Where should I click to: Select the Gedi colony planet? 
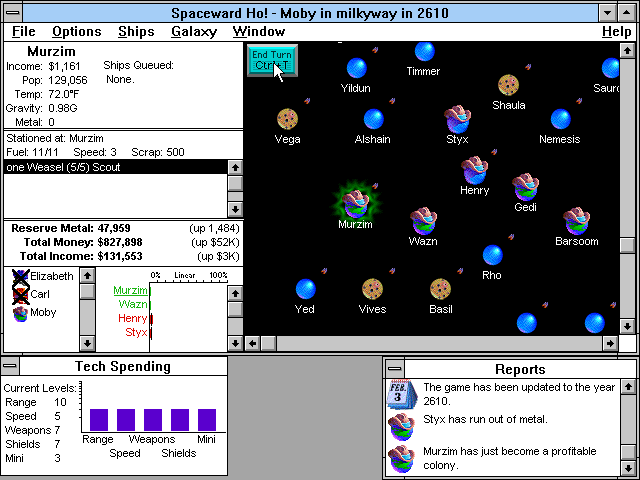[x=526, y=187]
